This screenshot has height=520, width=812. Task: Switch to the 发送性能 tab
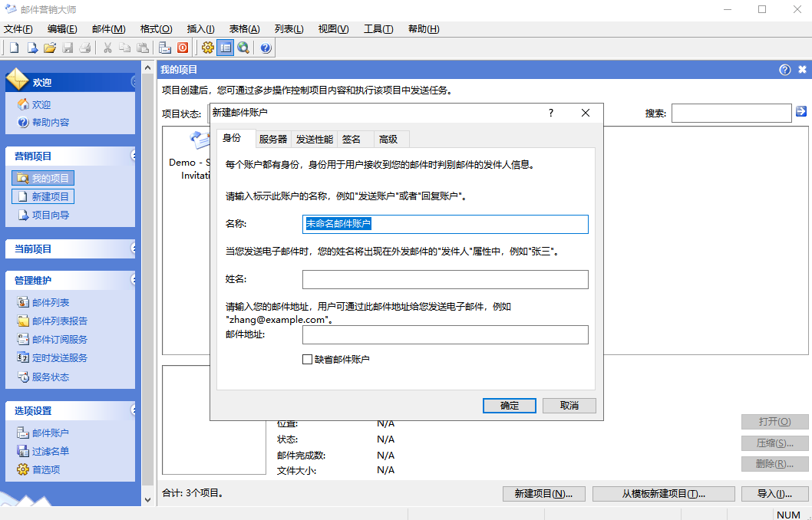(x=315, y=139)
